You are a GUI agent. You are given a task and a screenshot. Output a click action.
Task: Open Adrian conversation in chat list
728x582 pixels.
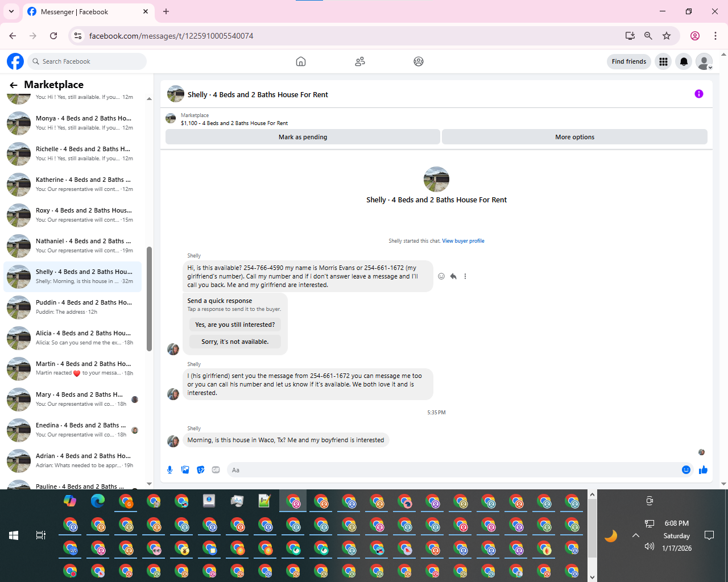point(72,460)
